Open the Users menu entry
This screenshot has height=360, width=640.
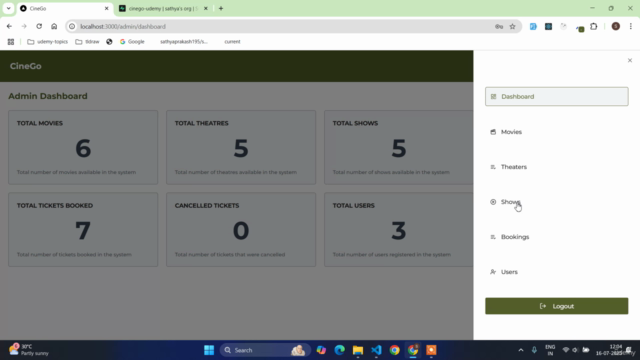[x=556, y=272]
